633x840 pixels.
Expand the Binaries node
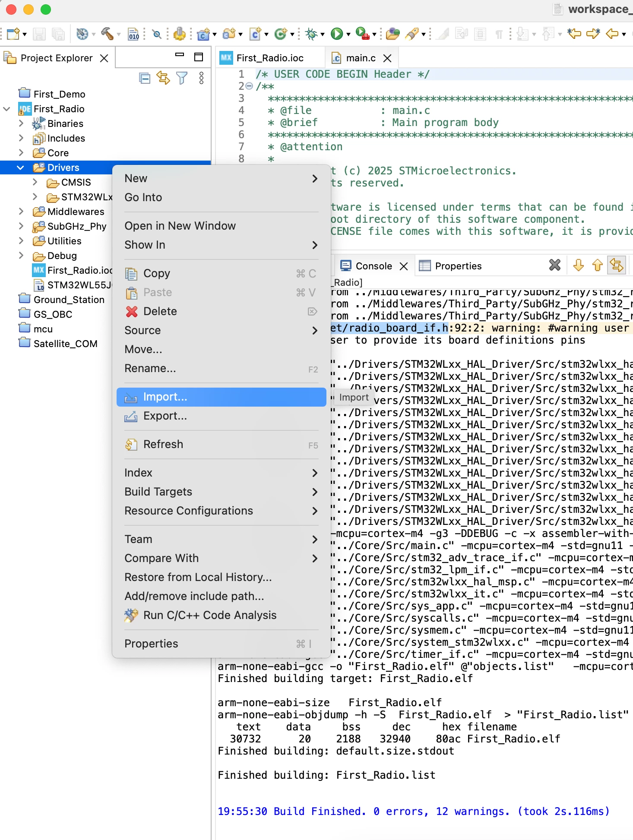(21, 123)
